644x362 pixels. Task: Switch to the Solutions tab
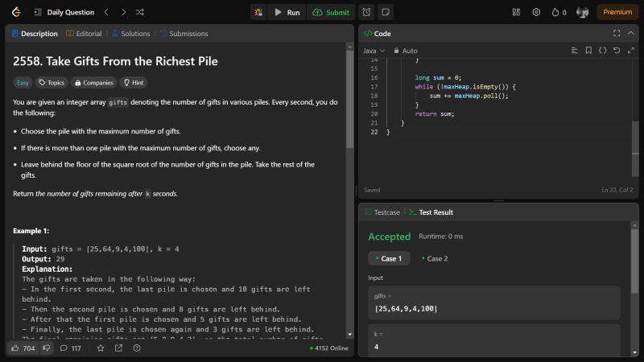[131, 34]
